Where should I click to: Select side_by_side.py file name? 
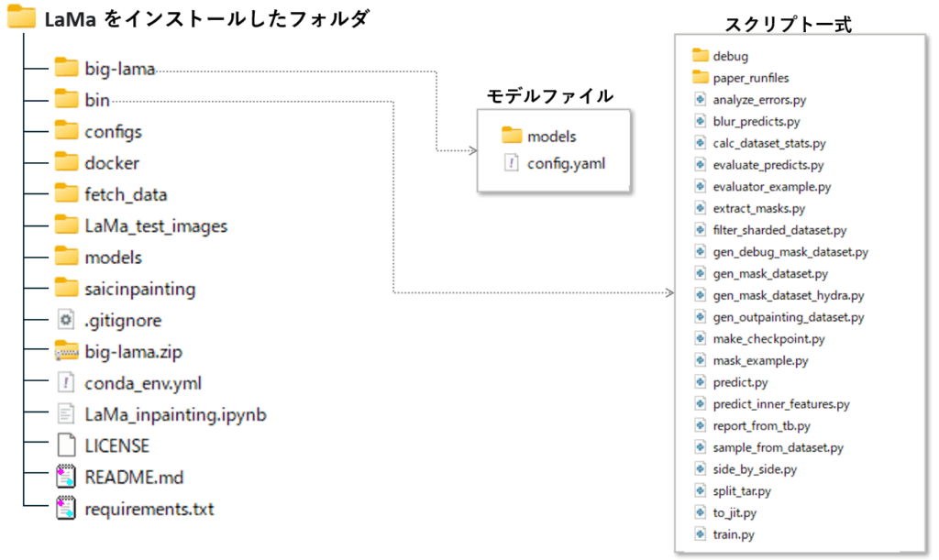click(755, 469)
